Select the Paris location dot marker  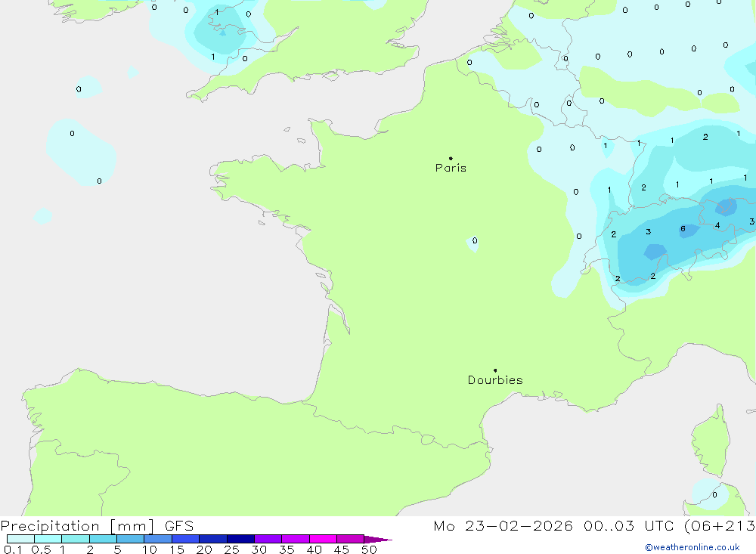point(451,158)
